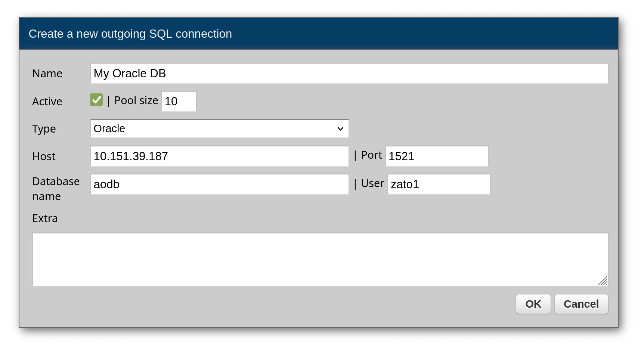Click the Extra label text
This screenshot has width=644, height=351.
pos(45,218)
